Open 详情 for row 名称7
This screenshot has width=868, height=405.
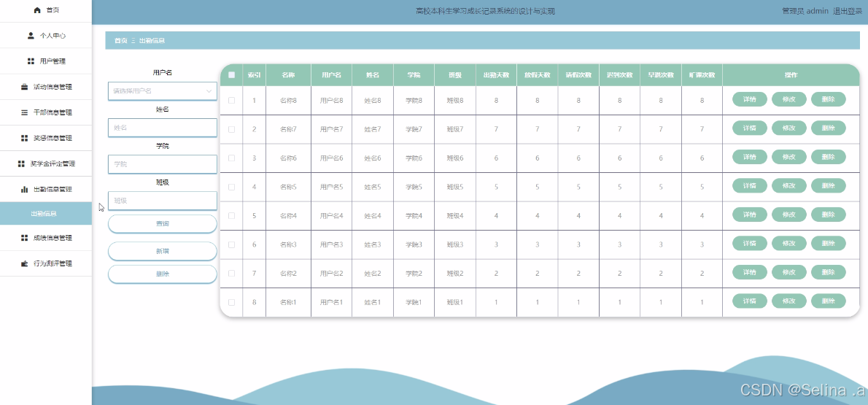pyautogui.click(x=750, y=128)
